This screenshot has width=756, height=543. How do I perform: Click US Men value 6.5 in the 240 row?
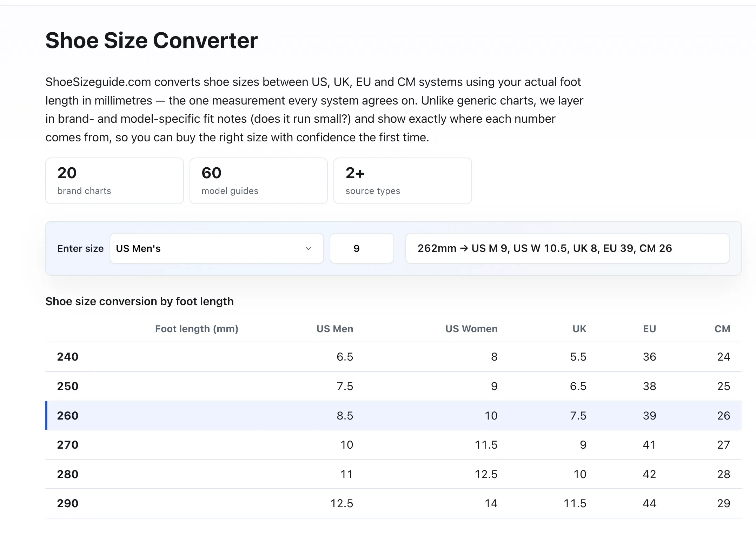tap(345, 357)
